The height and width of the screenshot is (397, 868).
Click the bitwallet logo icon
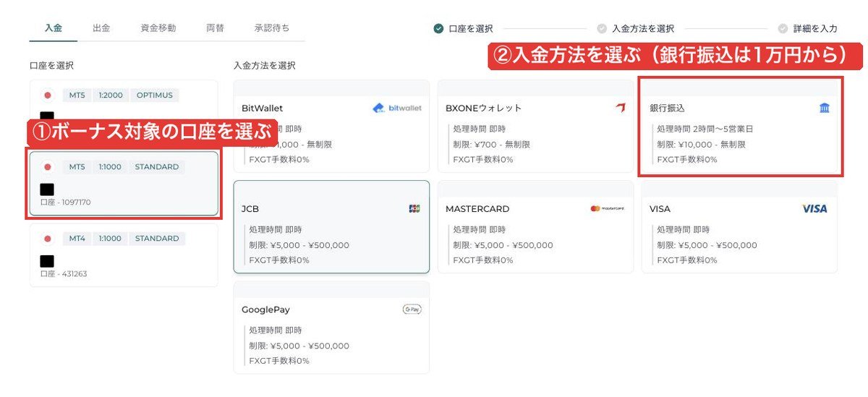pyautogui.click(x=396, y=108)
